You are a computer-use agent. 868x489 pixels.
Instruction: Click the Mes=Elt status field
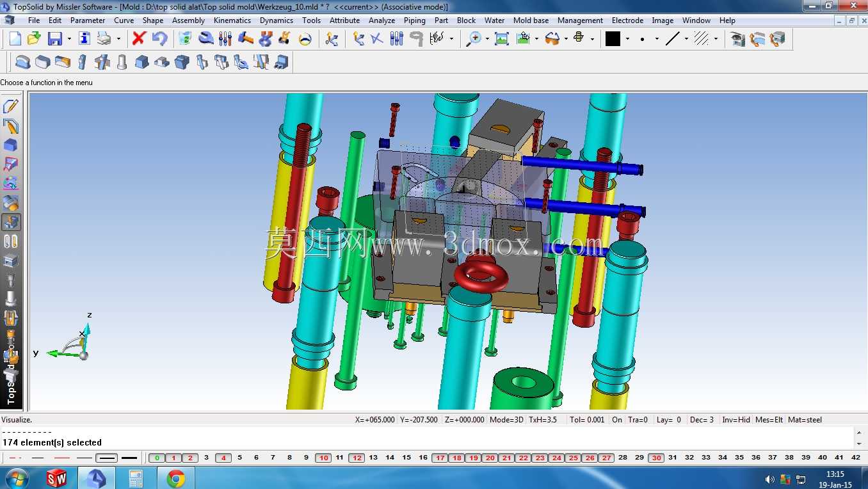coord(769,420)
